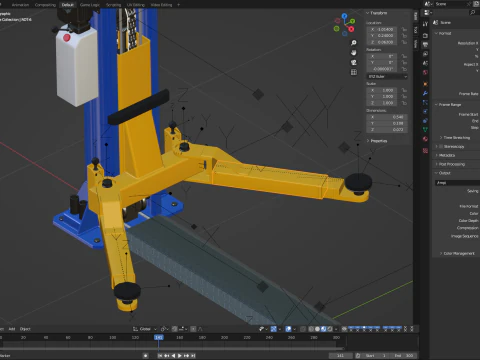Switch to the Default workspace tab
480x360 pixels.
tap(68, 5)
